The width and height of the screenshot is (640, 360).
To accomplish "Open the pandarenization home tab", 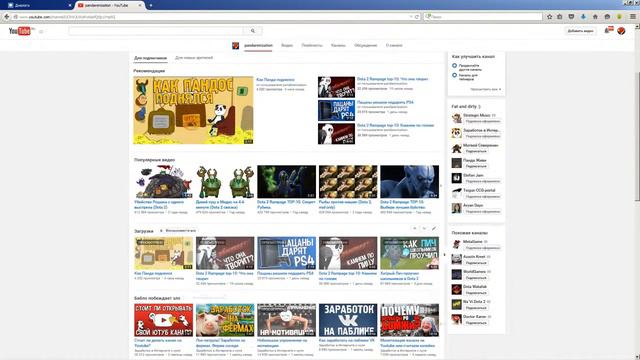I will click(258, 45).
